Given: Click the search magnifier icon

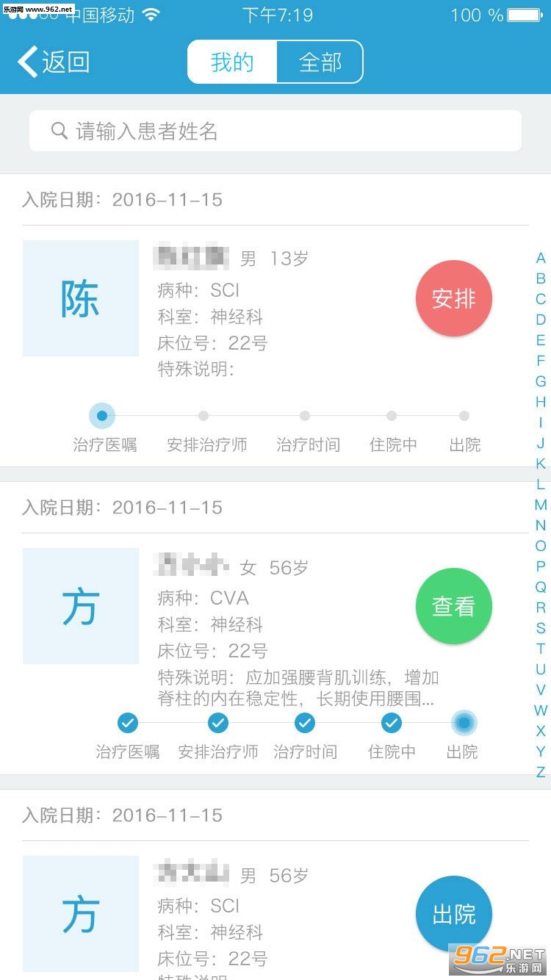Looking at the screenshot, I should coord(60,131).
